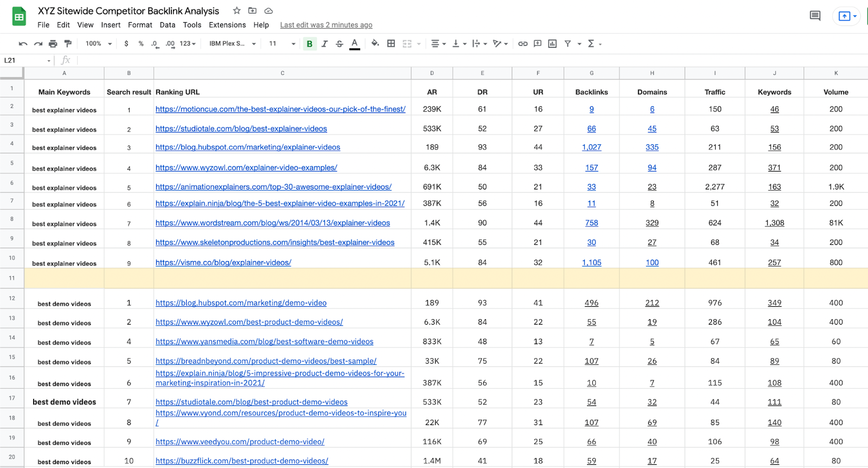This screenshot has width=868, height=468.
Task: Open the borders tool
Action: point(391,43)
